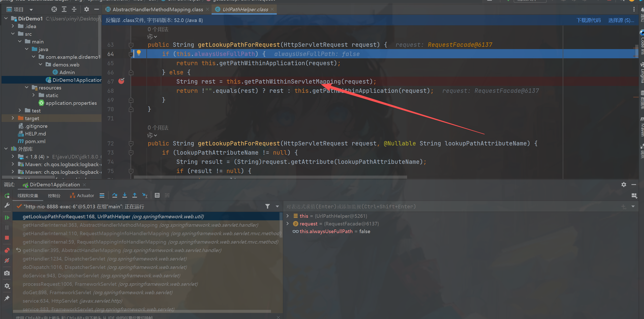Toggle Mute Breakpoints in debug sidebar
The width and height of the screenshot is (644, 319).
[7, 260]
